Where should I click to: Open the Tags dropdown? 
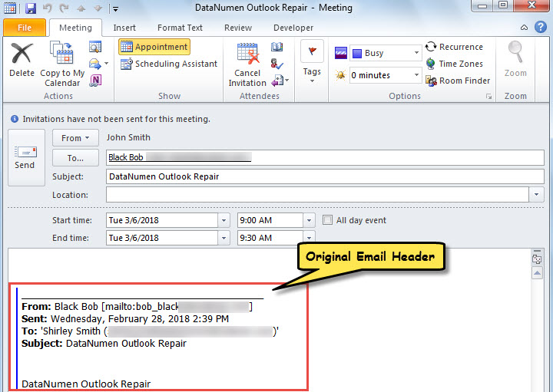click(x=312, y=72)
